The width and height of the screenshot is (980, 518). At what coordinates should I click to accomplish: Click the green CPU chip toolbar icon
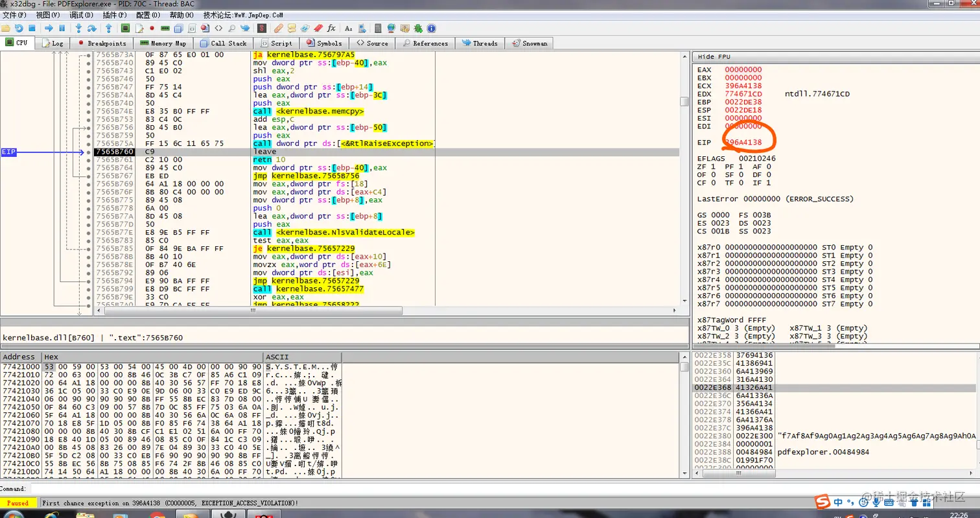pyautogui.click(x=125, y=28)
